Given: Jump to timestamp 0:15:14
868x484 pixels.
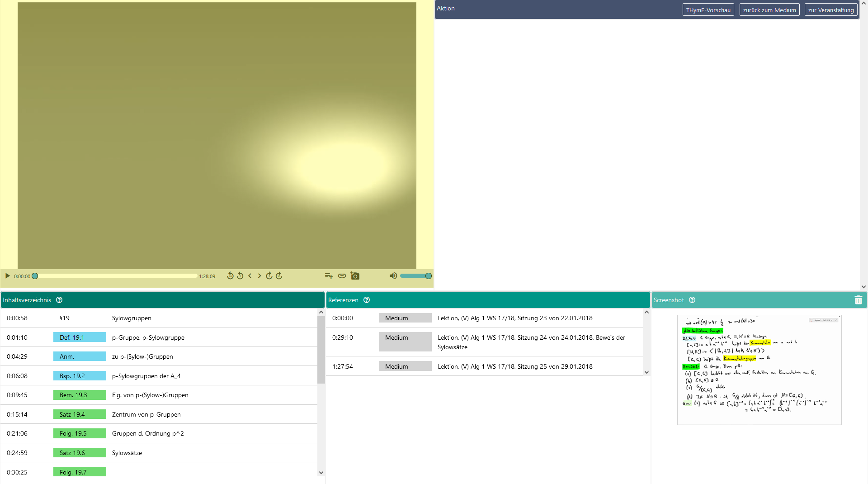Looking at the screenshot, I should point(17,414).
